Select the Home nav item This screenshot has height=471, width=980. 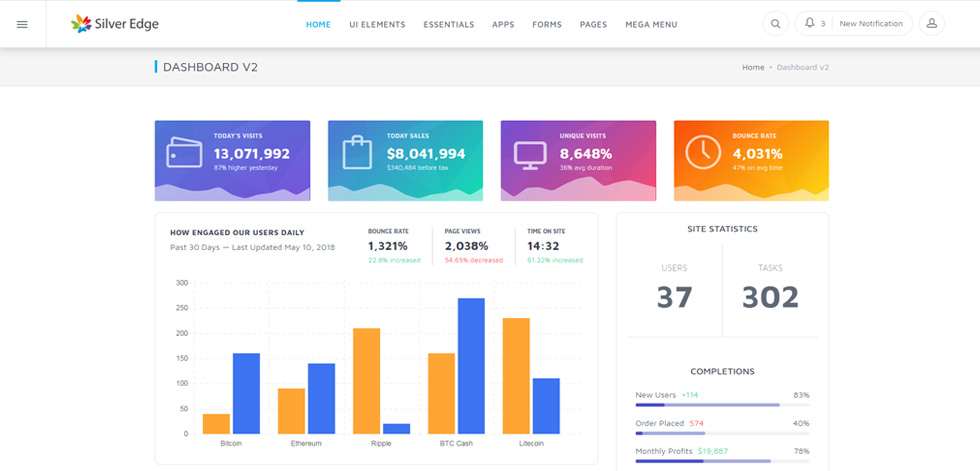coord(318,24)
